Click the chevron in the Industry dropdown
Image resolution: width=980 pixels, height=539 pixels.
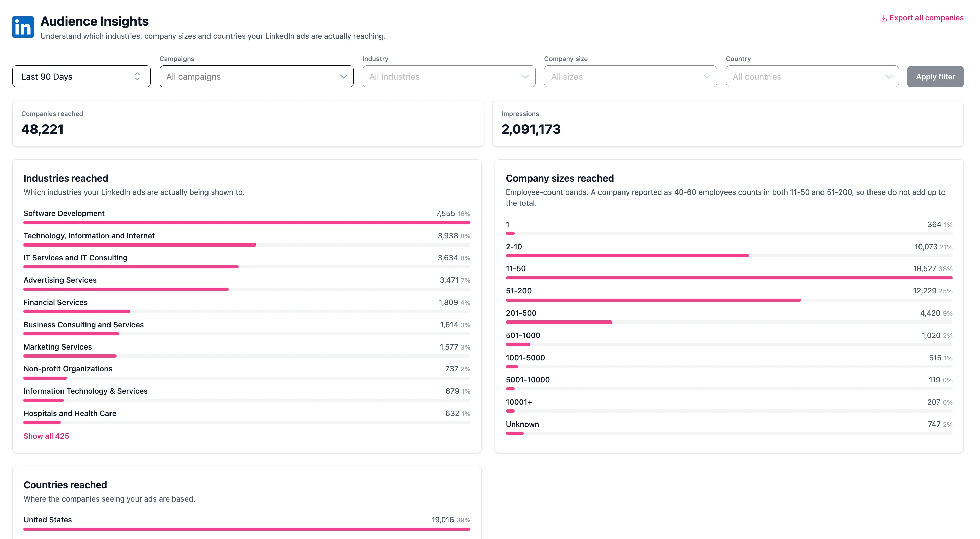[525, 76]
